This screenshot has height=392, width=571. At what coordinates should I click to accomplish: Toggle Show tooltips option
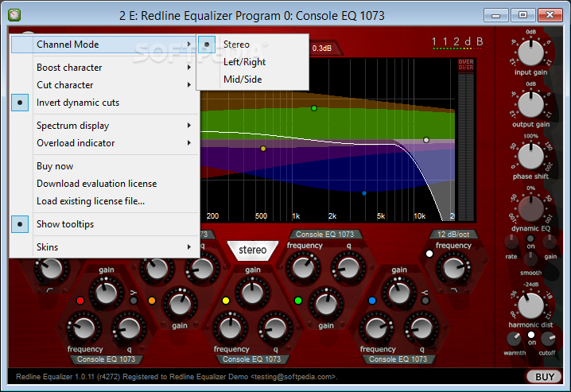tap(104, 224)
